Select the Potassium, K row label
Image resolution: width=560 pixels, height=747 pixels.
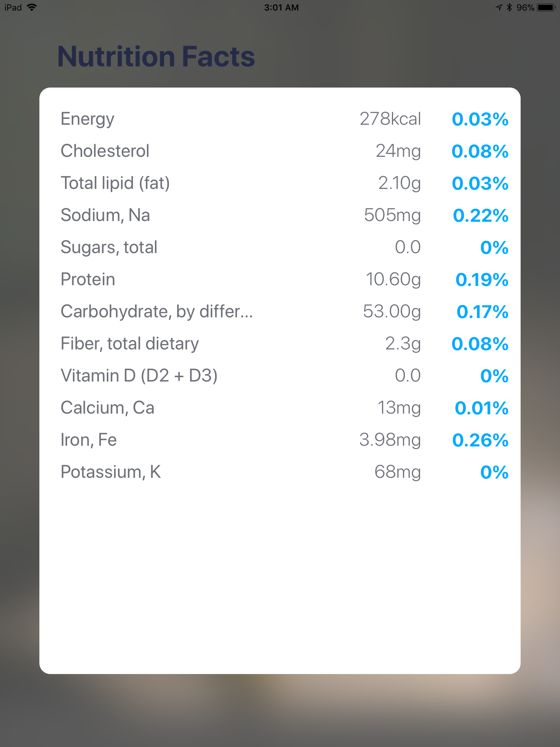tap(111, 472)
